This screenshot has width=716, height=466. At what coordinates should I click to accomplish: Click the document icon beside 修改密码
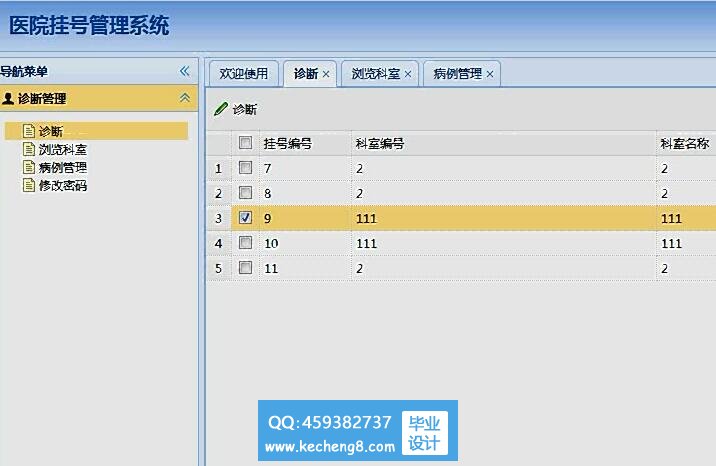pyautogui.click(x=29, y=185)
